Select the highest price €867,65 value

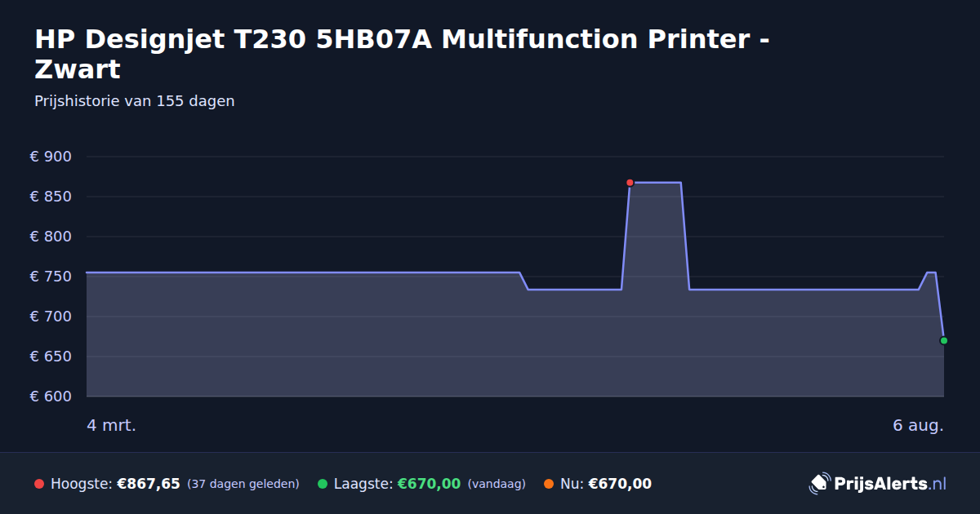149,484
